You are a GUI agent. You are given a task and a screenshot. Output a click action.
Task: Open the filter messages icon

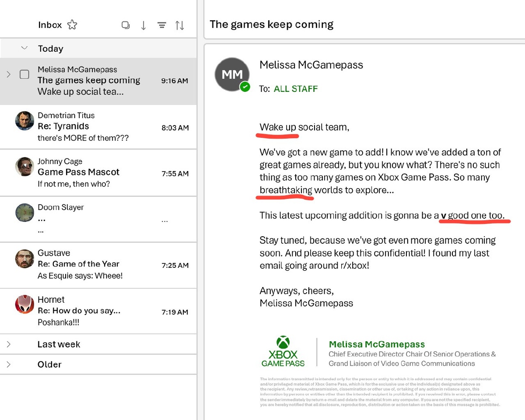tap(161, 25)
